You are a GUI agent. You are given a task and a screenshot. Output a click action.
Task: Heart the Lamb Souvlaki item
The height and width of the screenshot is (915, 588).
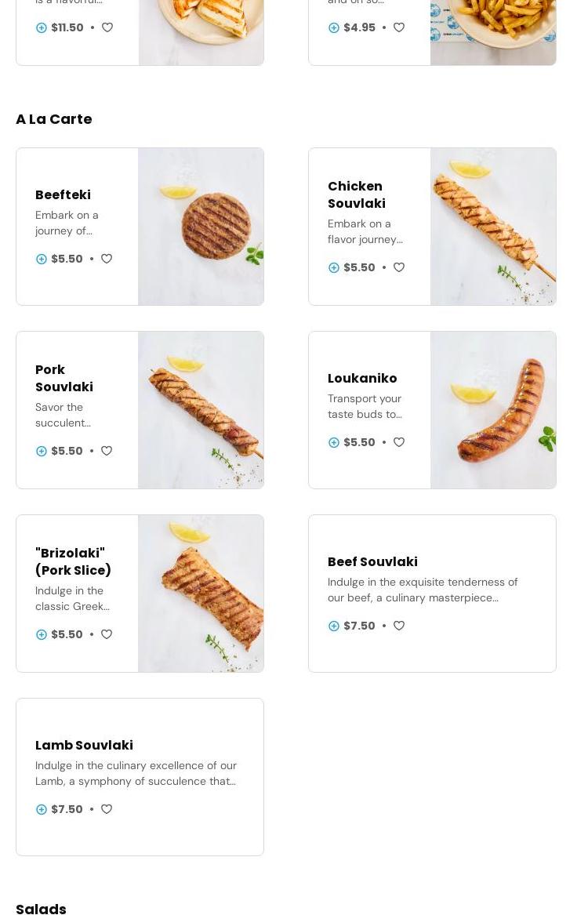tap(107, 809)
